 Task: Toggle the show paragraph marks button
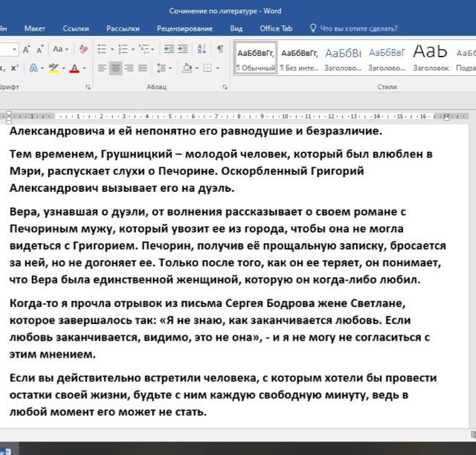220,49
